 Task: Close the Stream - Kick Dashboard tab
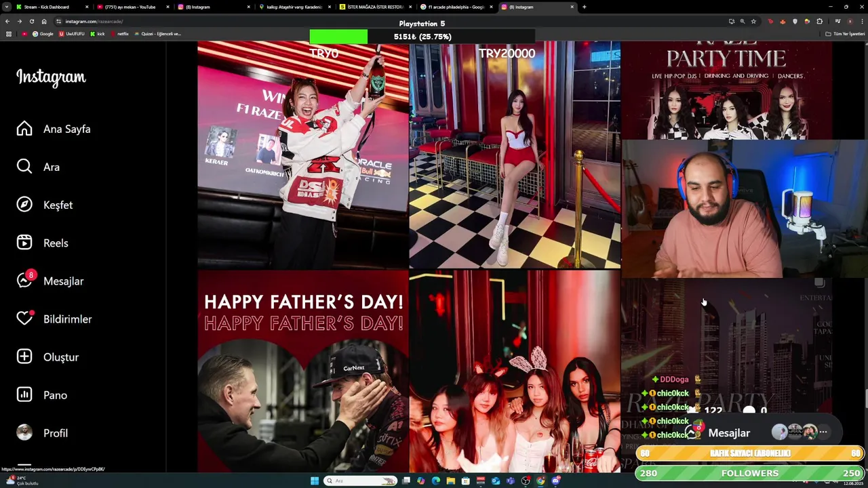tap(87, 7)
